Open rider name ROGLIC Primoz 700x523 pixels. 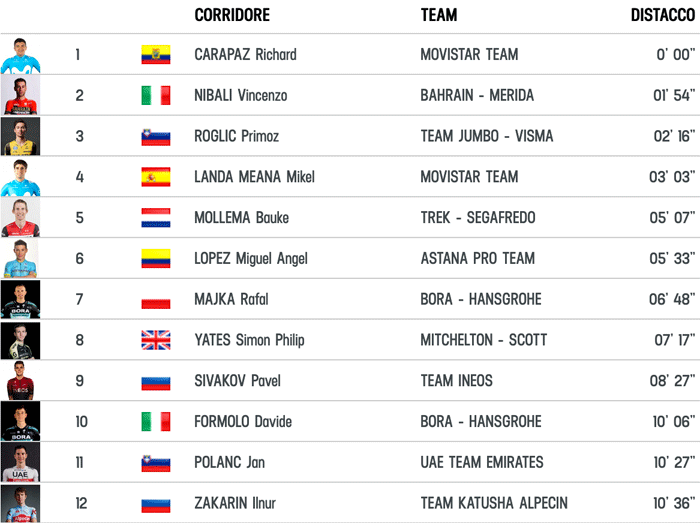tap(237, 137)
